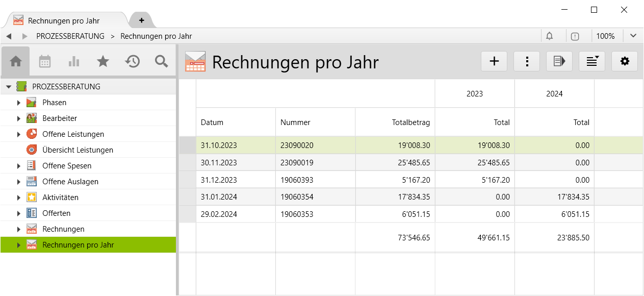Open the history clock icon

click(x=132, y=62)
